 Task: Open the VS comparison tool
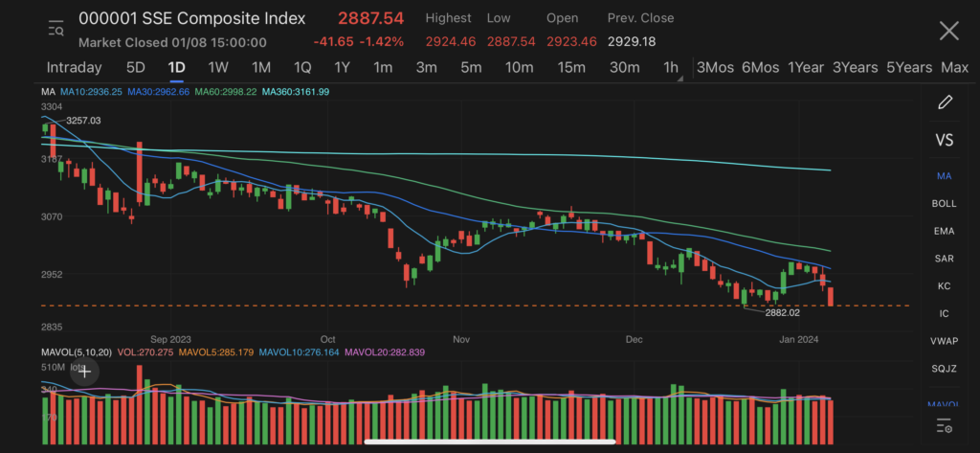click(945, 140)
